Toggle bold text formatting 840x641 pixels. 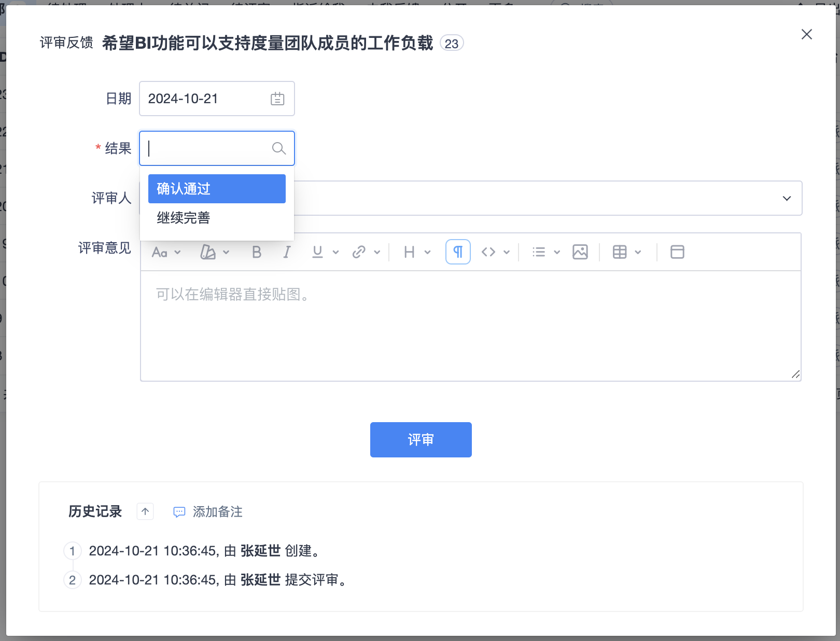[257, 252]
